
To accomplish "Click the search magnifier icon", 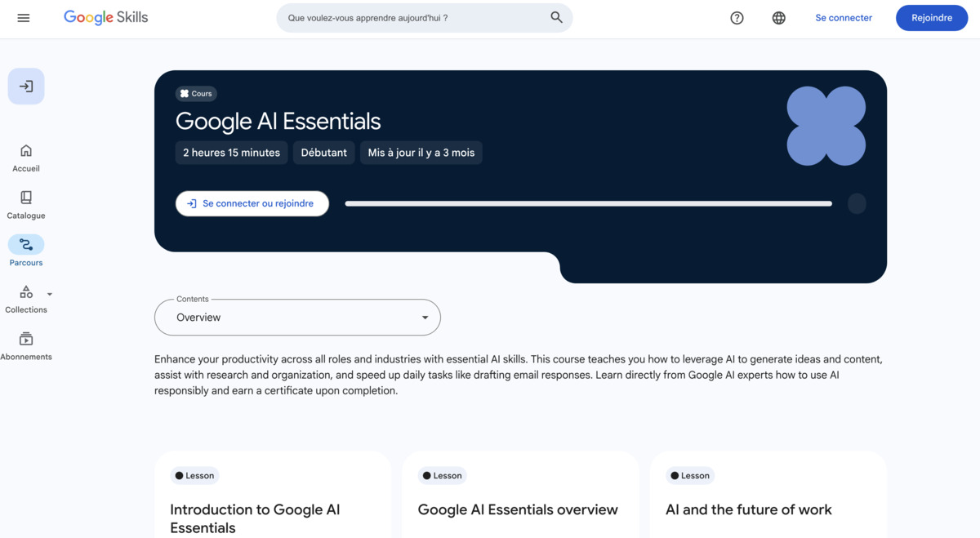I will (x=556, y=17).
